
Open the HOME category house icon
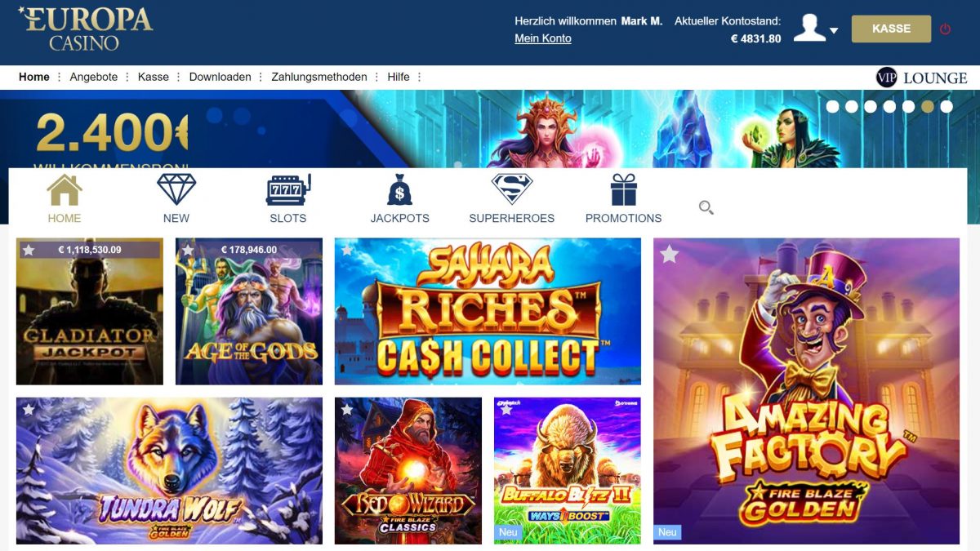point(65,190)
